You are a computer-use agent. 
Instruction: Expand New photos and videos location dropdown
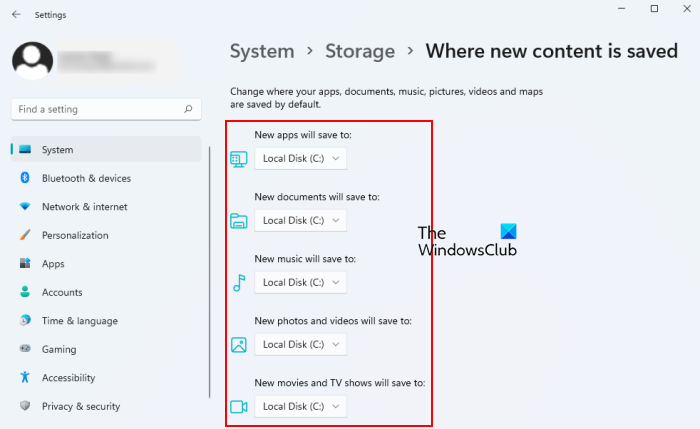click(x=300, y=344)
